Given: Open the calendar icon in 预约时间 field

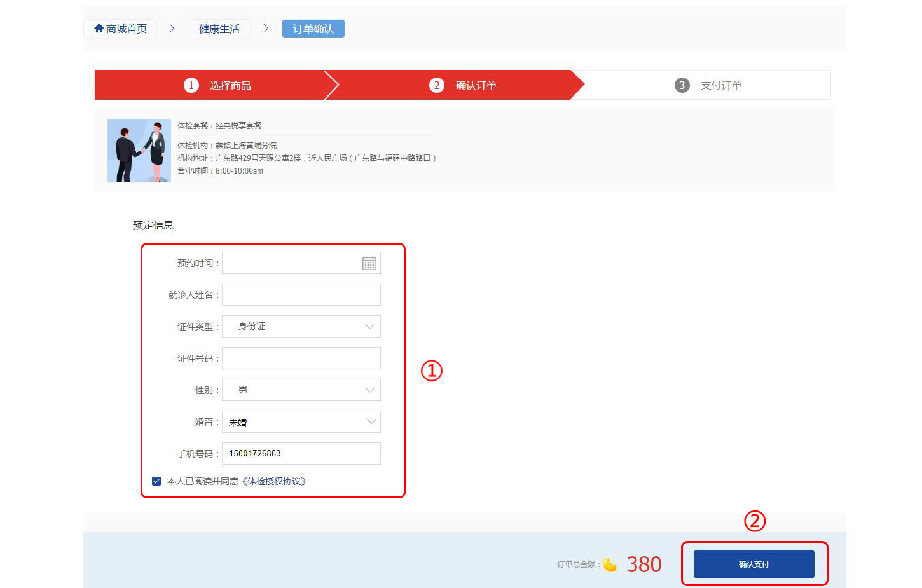Looking at the screenshot, I should pyautogui.click(x=369, y=263).
